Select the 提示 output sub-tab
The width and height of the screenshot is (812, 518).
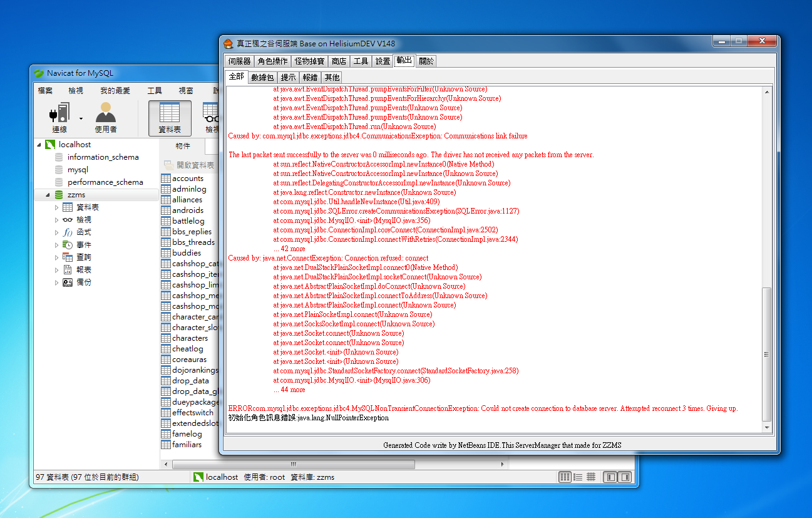click(x=289, y=77)
